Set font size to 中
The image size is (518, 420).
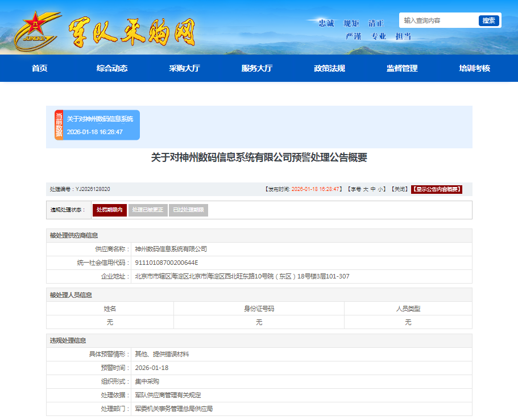[x=373, y=189]
